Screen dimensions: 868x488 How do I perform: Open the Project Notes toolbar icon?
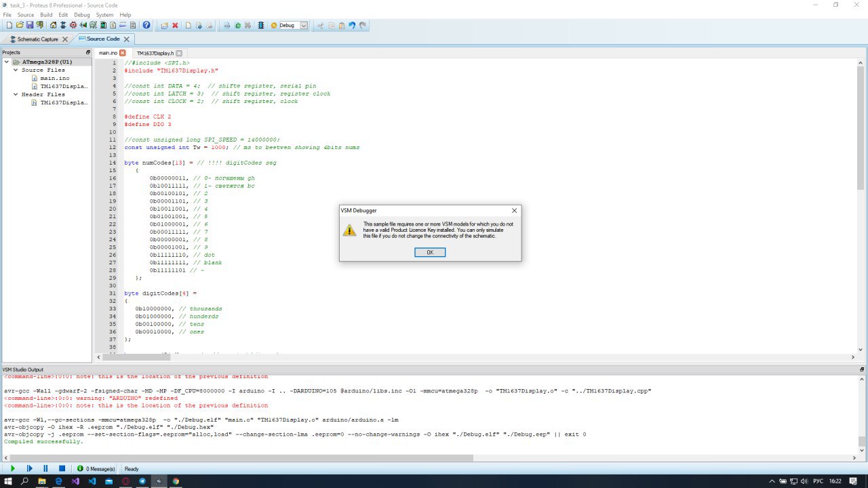click(x=133, y=25)
